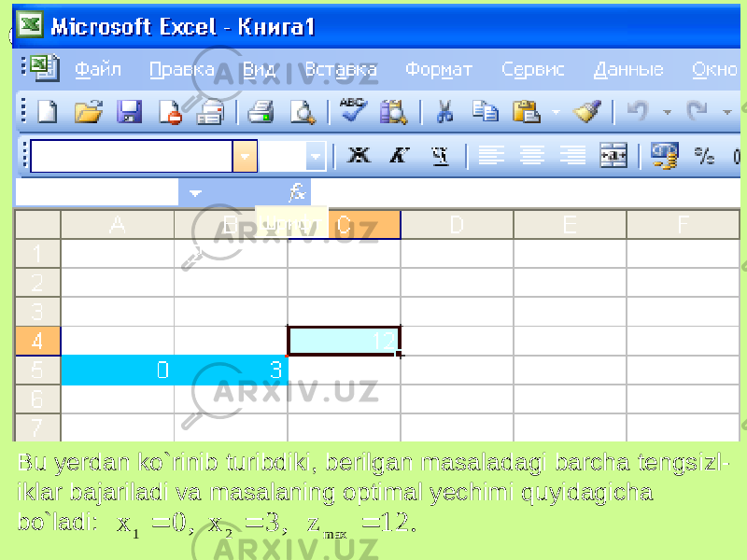The image size is (747, 560).
Task: Select column D header
Action: tap(457, 224)
